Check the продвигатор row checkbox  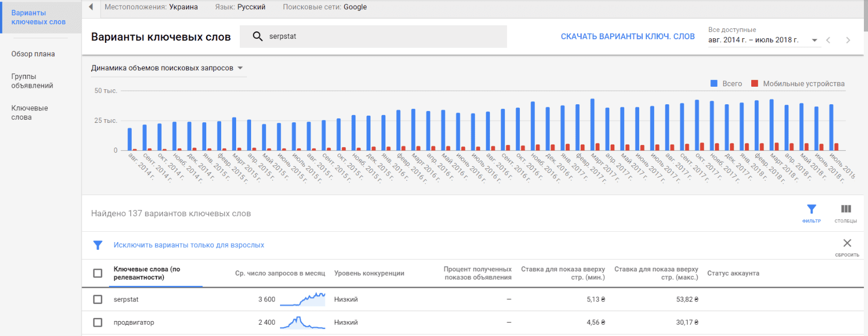98,323
